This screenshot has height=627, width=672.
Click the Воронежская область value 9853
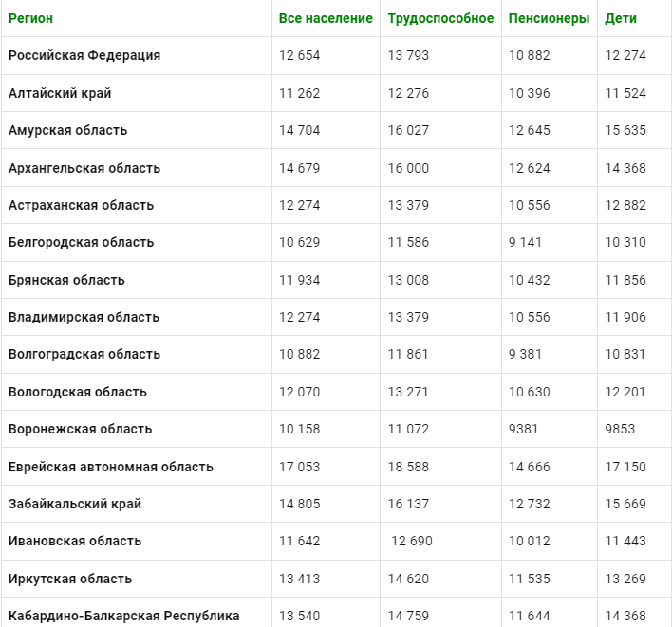click(x=620, y=429)
